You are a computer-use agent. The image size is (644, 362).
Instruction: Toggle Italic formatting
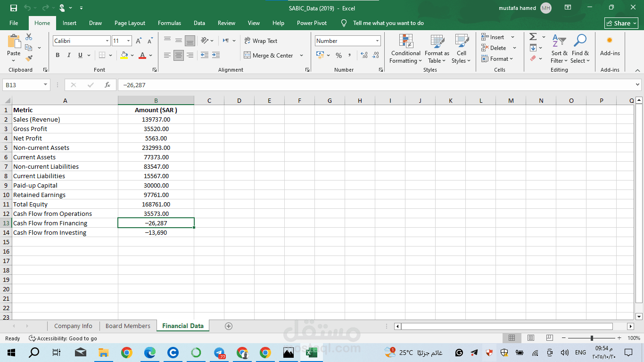click(x=69, y=55)
